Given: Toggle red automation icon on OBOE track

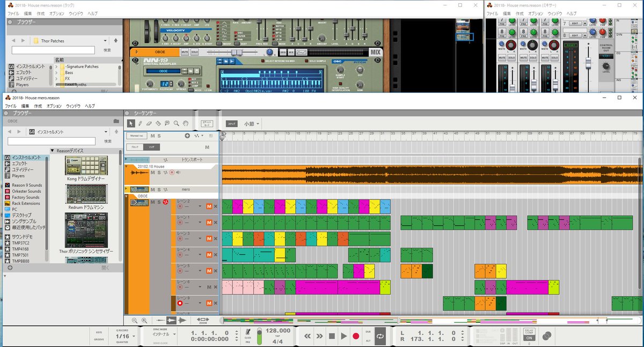Looking at the screenshot, I should coord(166,202).
